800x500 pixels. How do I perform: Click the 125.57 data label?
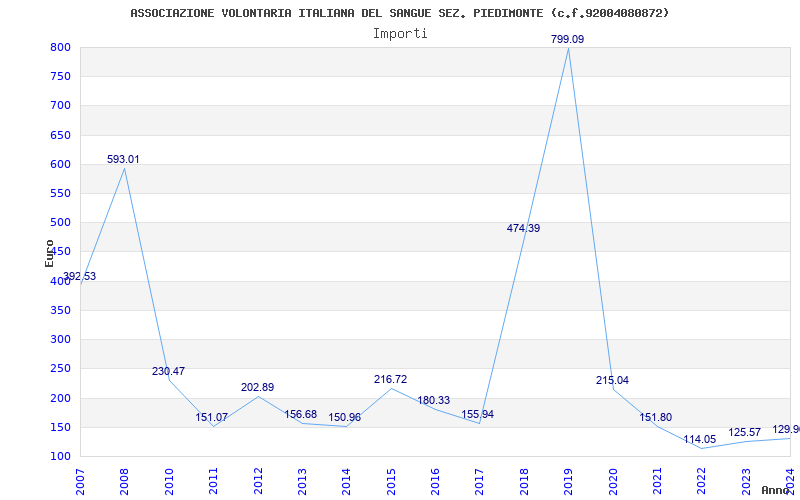click(x=744, y=433)
